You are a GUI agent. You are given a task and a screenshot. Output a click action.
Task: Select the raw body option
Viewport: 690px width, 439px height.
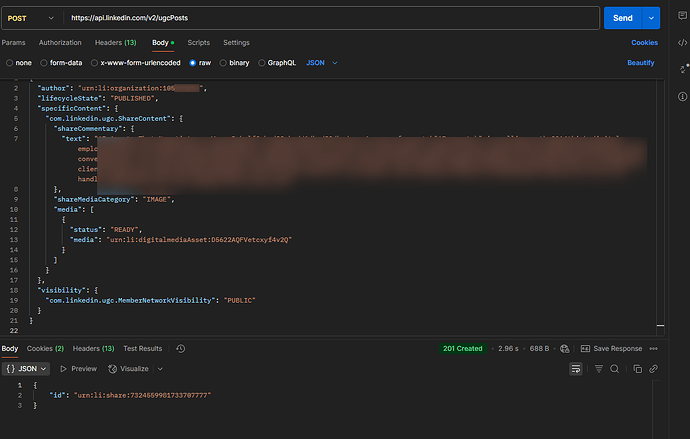tap(200, 63)
